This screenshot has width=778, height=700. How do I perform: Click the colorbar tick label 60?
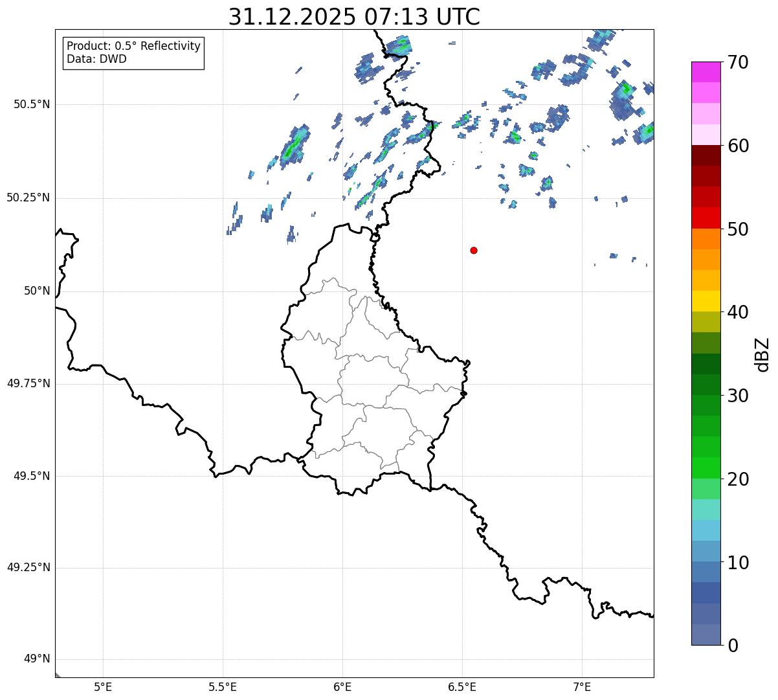[x=739, y=146]
